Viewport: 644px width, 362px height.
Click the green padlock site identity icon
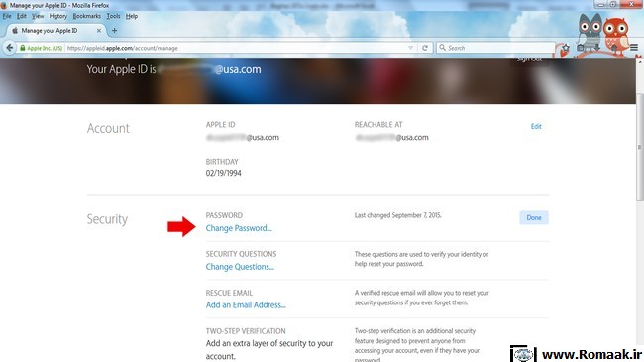coord(23,48)
